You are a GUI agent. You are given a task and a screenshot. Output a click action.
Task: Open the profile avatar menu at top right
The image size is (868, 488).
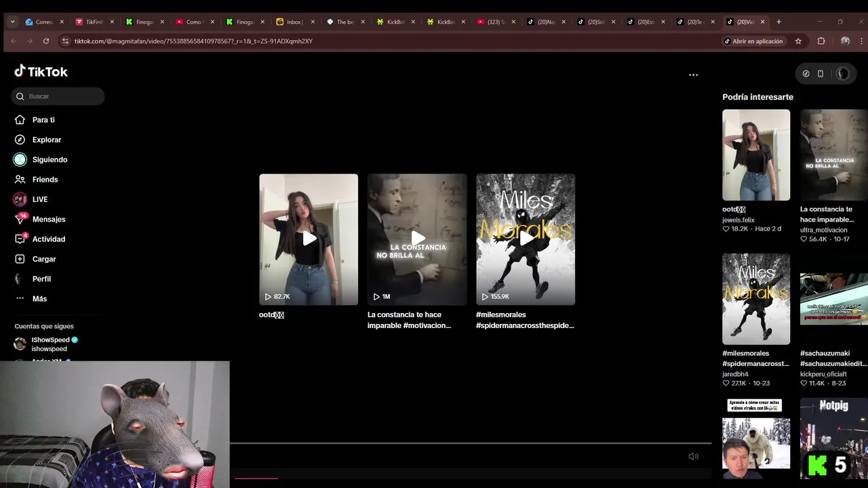tap(842, 74)
